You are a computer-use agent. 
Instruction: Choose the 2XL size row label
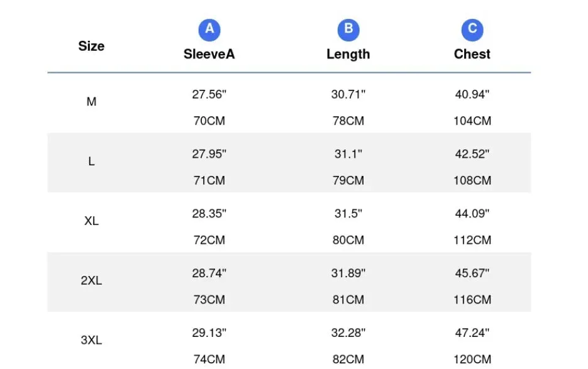point(91,280)
